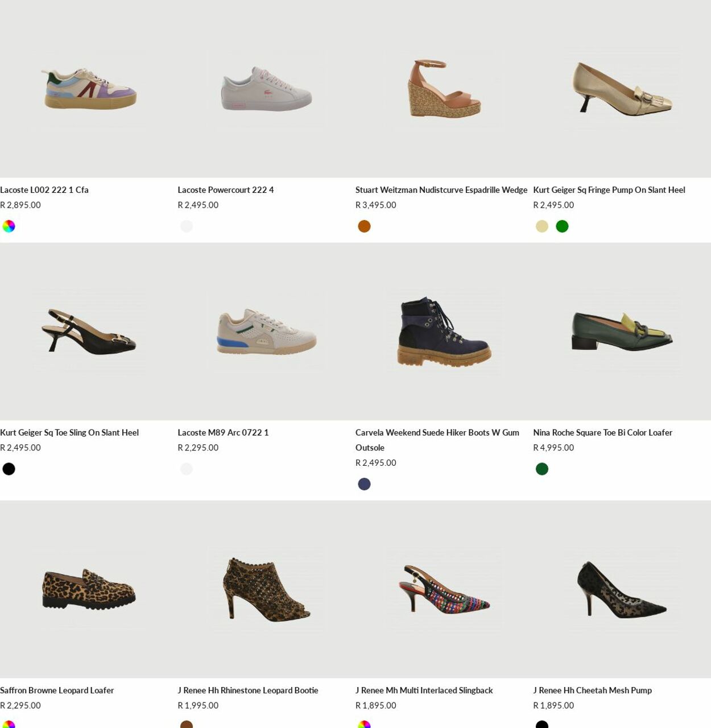Open the J Renee leopard bootie image

click(x=266, y=589)
